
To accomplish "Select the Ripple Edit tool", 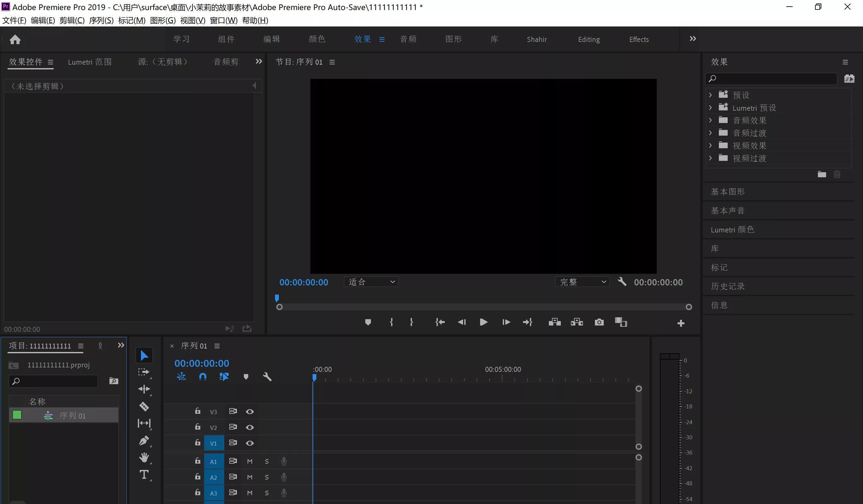I will 144,389.
